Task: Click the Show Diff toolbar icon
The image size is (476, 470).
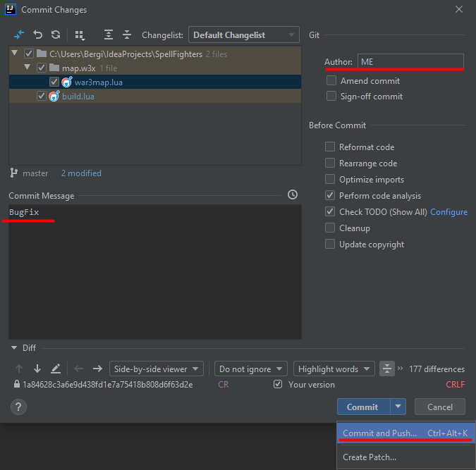Action: click(19, 35)
